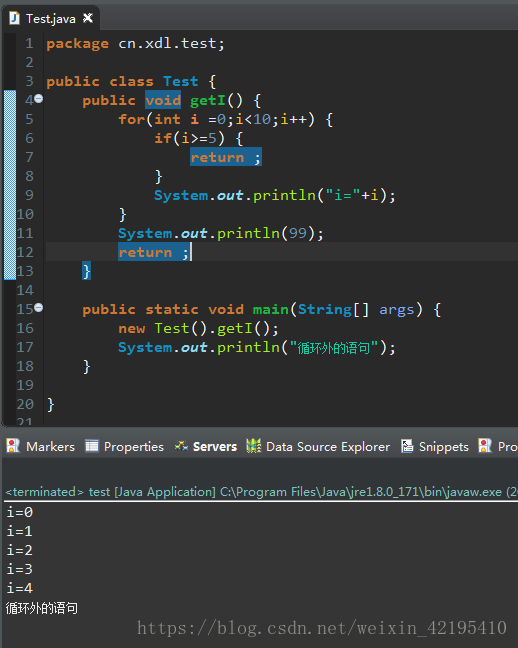
Task: Click the println("循环外的语句") statement
Action: coord(257,348)
